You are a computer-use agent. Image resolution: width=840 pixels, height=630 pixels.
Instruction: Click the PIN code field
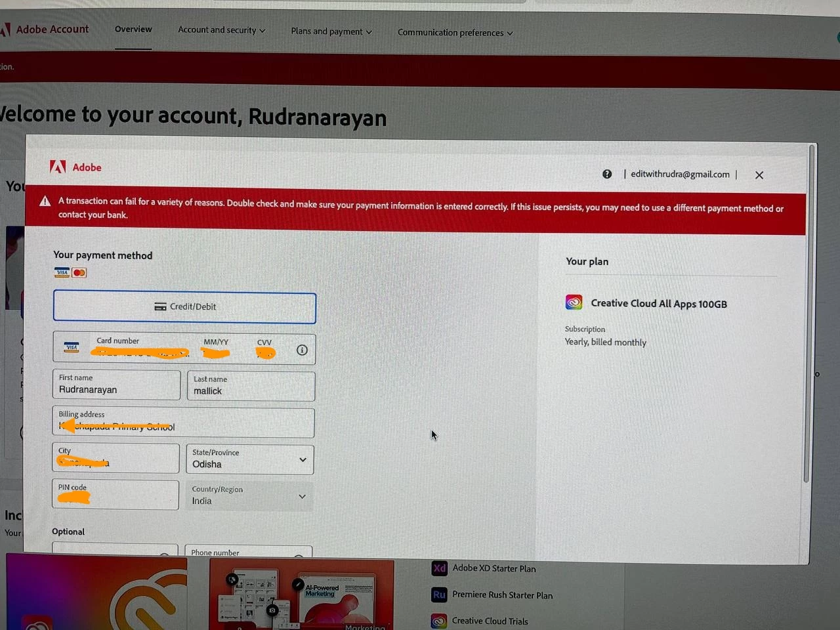coord(115,495)
